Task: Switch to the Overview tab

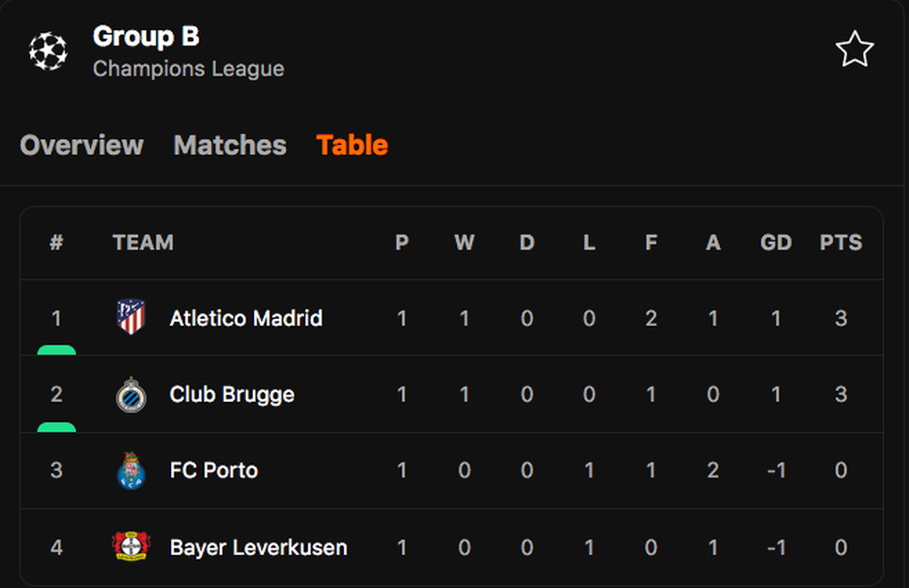Action: [x=82, y=145]
